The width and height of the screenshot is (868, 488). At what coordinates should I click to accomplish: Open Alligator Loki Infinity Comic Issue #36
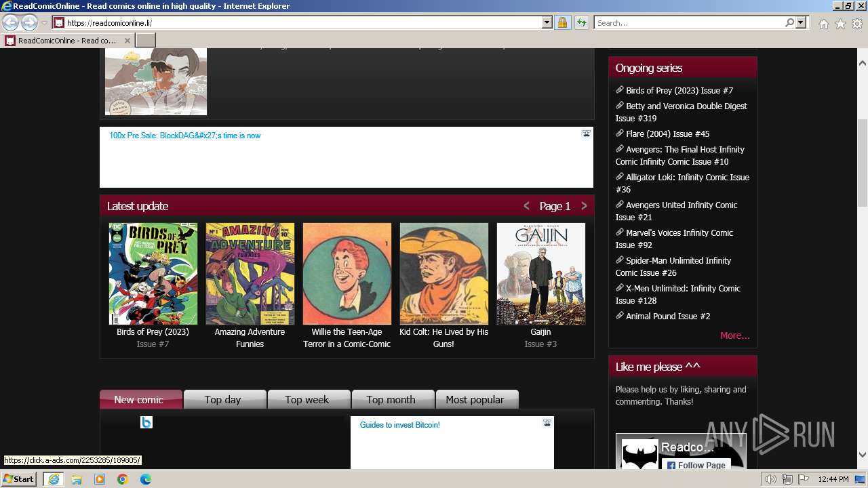pos(682,183)
